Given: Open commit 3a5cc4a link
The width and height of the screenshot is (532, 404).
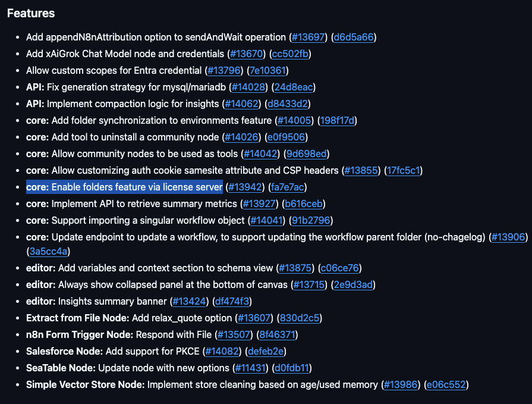Looking at the screenshot, I should [49, 252].
